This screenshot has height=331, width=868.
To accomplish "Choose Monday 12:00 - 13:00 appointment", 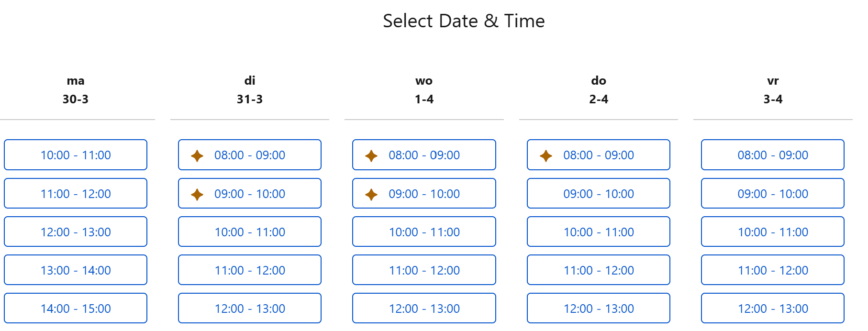I will [x=76, y=232].
